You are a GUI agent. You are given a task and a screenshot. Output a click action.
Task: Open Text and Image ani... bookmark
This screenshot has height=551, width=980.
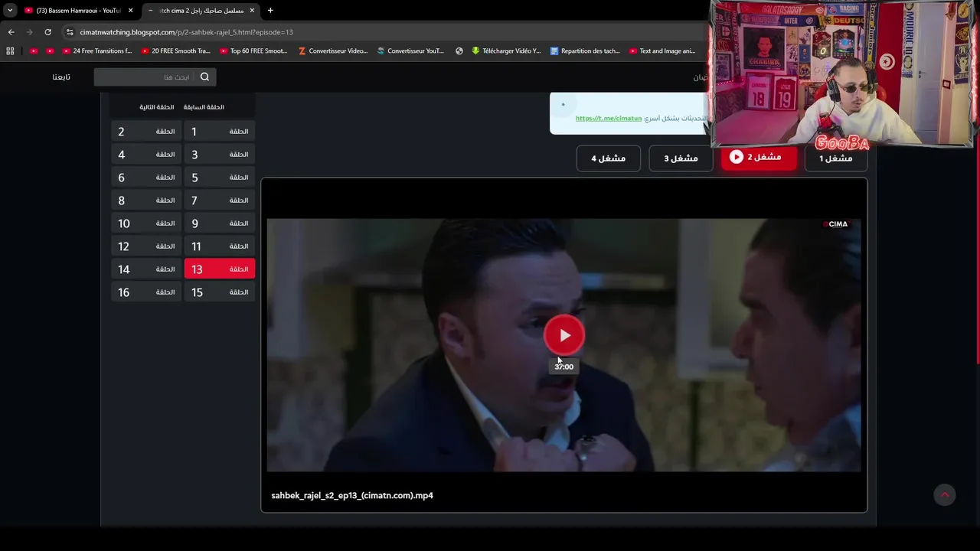coord(662,51)
